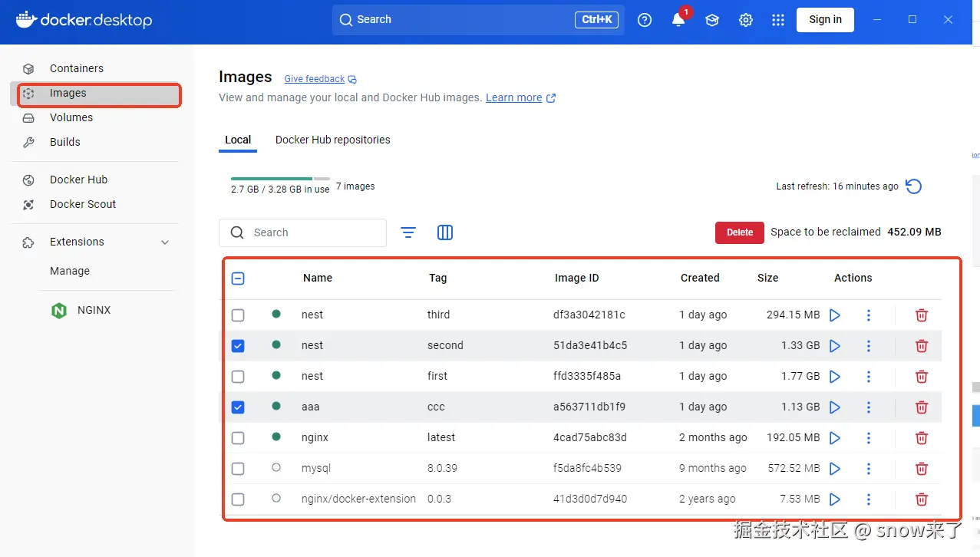Click the image search input field

302,232
